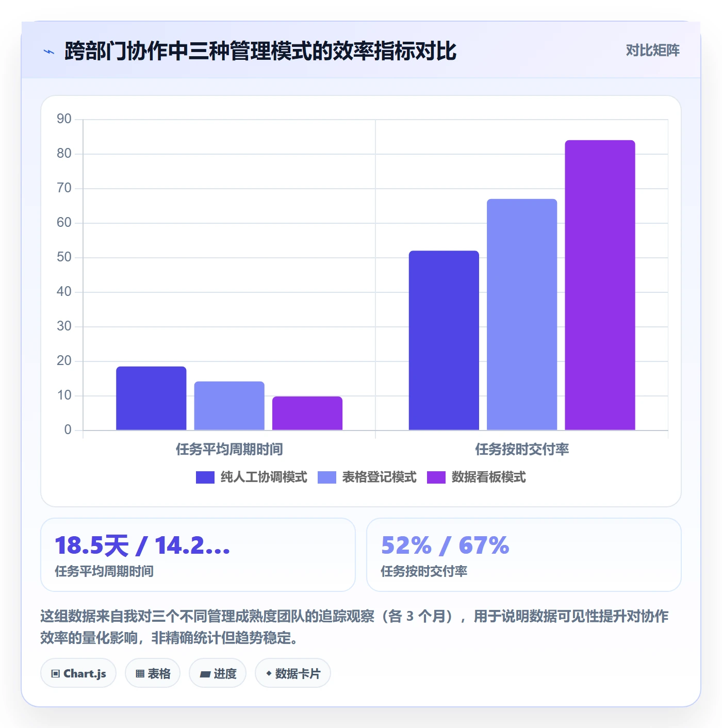Click the tallest purple bar in 任务按时交付率
Screen dimensions: 722x728
coord(600,285)
